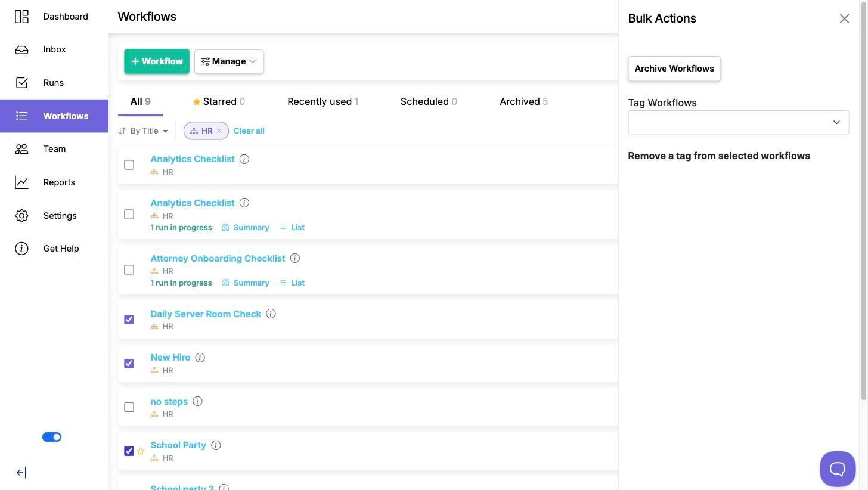The image size is (868, 490).
Task: Click the Workflows list icon in sidebar
Action: [21, 116]
